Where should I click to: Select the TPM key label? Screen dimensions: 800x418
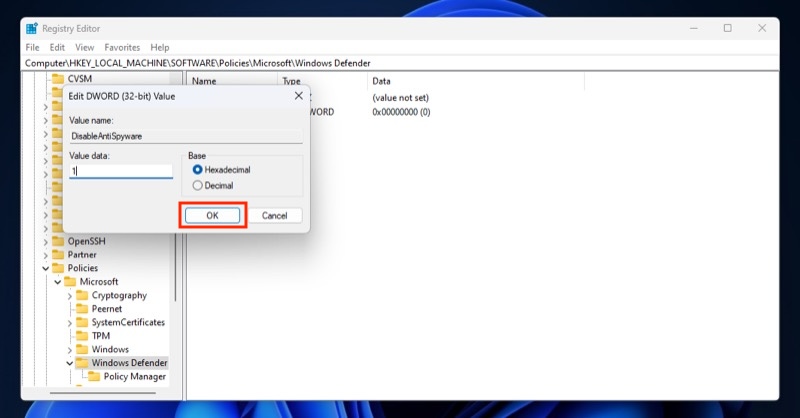pyautogui.click(x=101, y=336)
